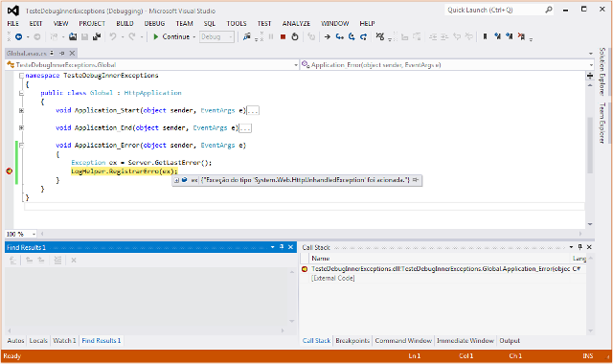The width and height of the screenshot is (613, 364).
Task: Close the Call Stack panel
Action: 589,247
